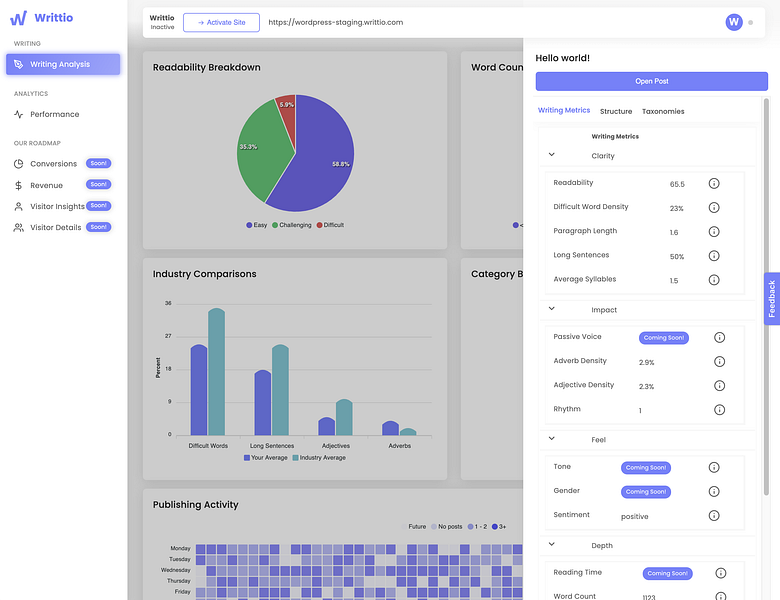Open the Feedback side tab

[x=772, y=299]
